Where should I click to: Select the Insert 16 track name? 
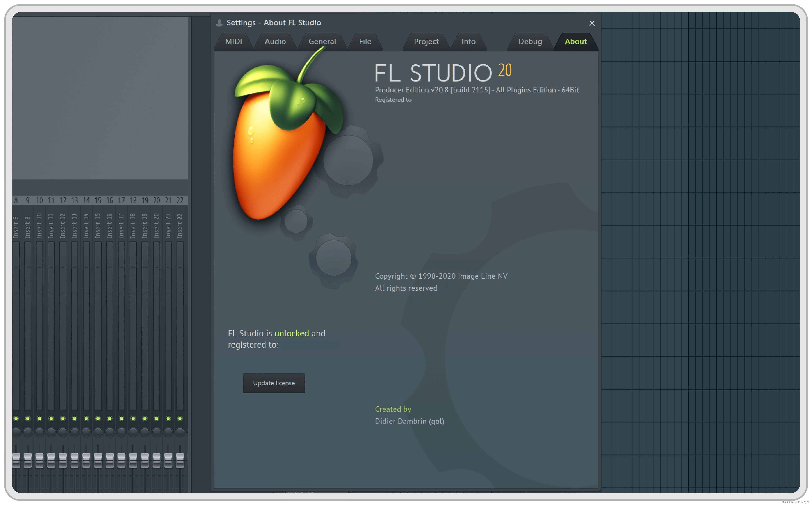(109, 226)
